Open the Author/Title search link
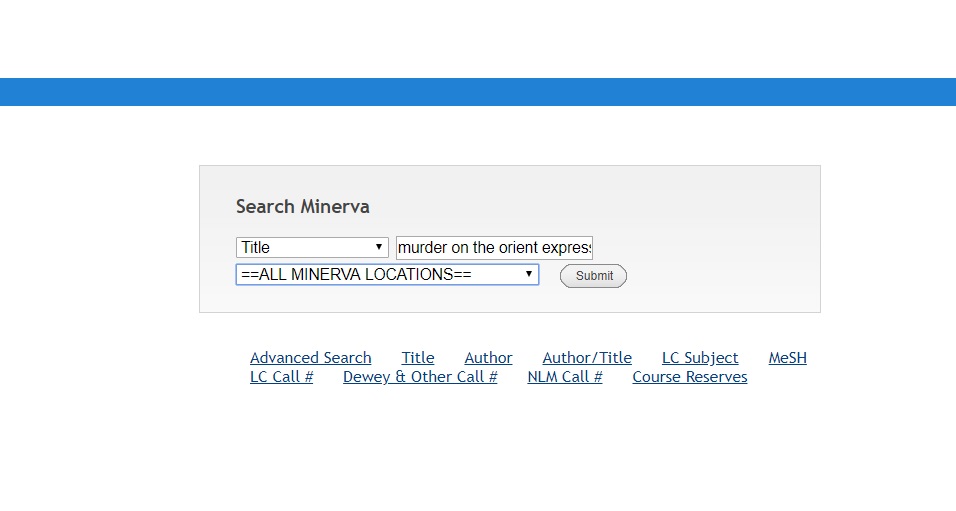Image resolution: width=956 pixels, height=511 pixels. click(587, 358)
